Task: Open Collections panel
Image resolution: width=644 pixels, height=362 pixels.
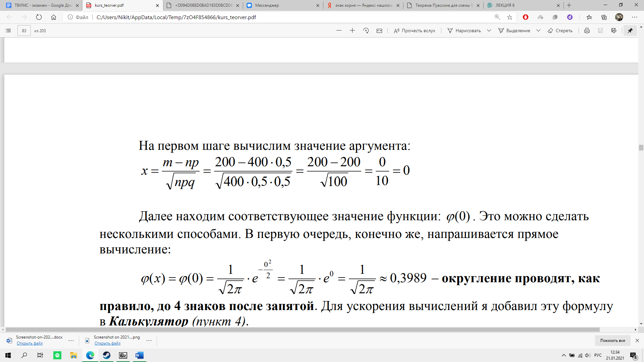Action: [604, 17]
